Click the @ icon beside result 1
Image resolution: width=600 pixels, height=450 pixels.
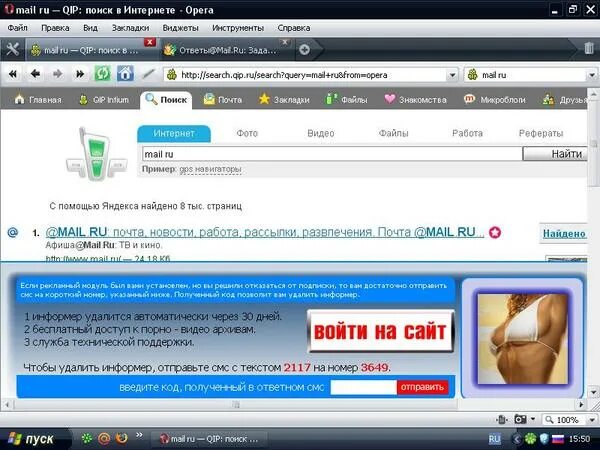coord(13,232)
